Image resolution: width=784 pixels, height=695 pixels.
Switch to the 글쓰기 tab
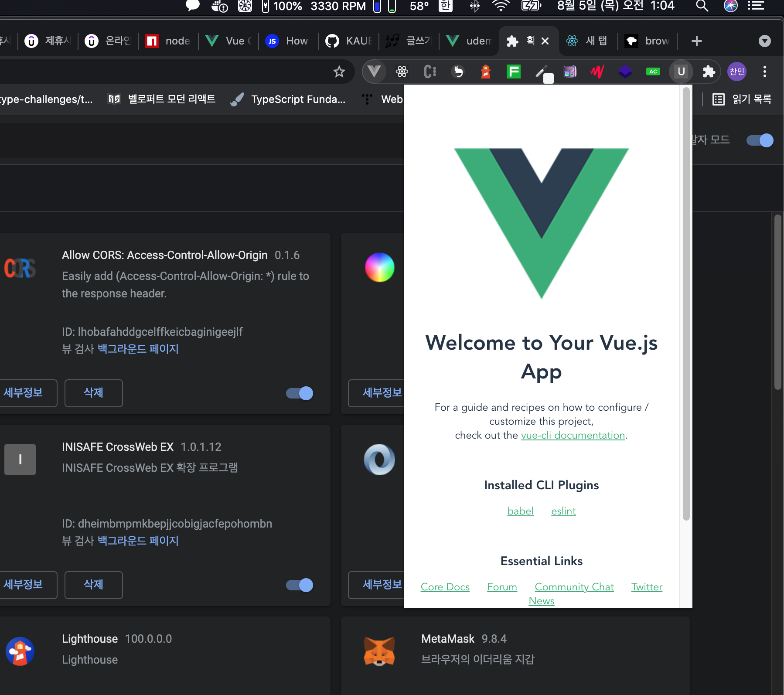[409, 41]
